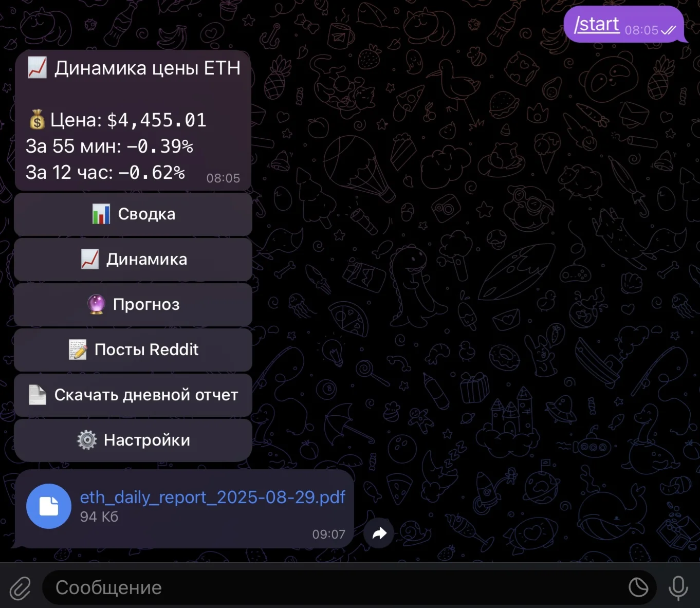Image resolution: width=700 pixels, height=608 pixels.
Task: Tap the /start command link
Action: click(597, 24)
